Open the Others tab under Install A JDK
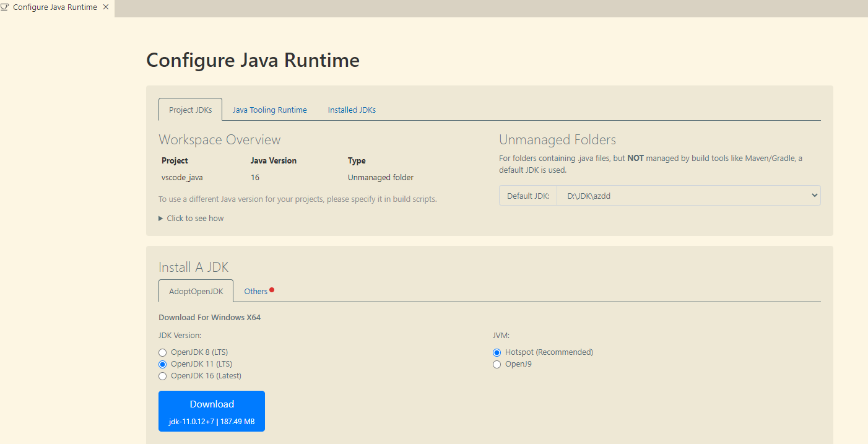 pyautogui.click(x=256, y=292)
